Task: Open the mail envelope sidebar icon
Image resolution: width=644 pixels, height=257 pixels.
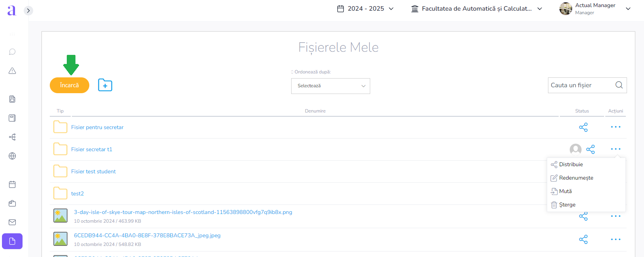Action: [12, 222]
